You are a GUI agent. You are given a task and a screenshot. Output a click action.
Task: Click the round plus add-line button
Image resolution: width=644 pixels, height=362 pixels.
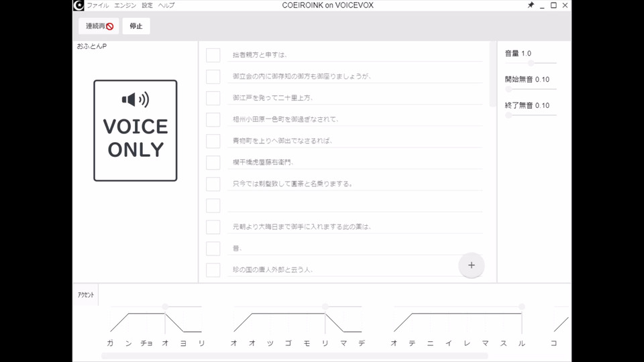tap(471, 265)
